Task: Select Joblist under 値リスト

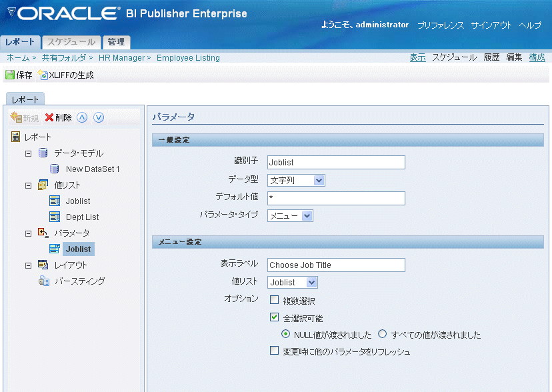Action: point(78,201)
